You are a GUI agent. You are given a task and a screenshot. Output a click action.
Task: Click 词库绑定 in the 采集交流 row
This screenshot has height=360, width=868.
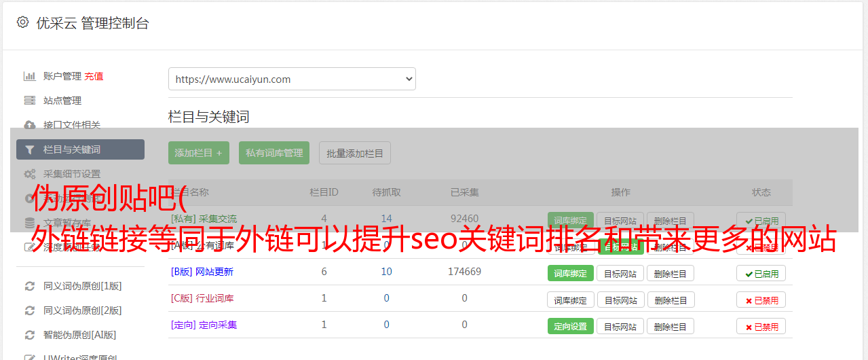(x=571, y=221)
